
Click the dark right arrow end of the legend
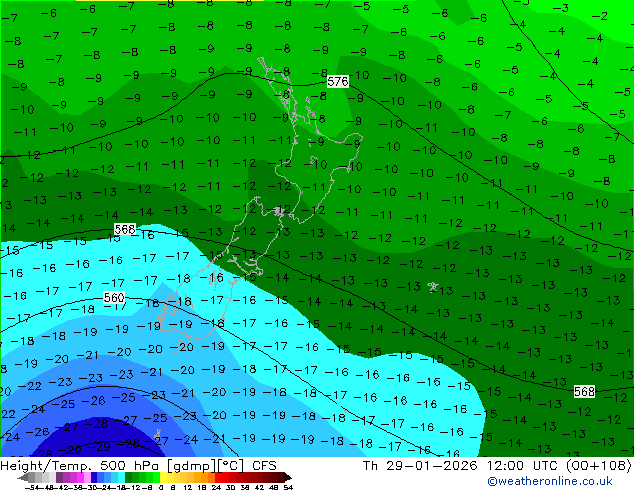(288, 477)
